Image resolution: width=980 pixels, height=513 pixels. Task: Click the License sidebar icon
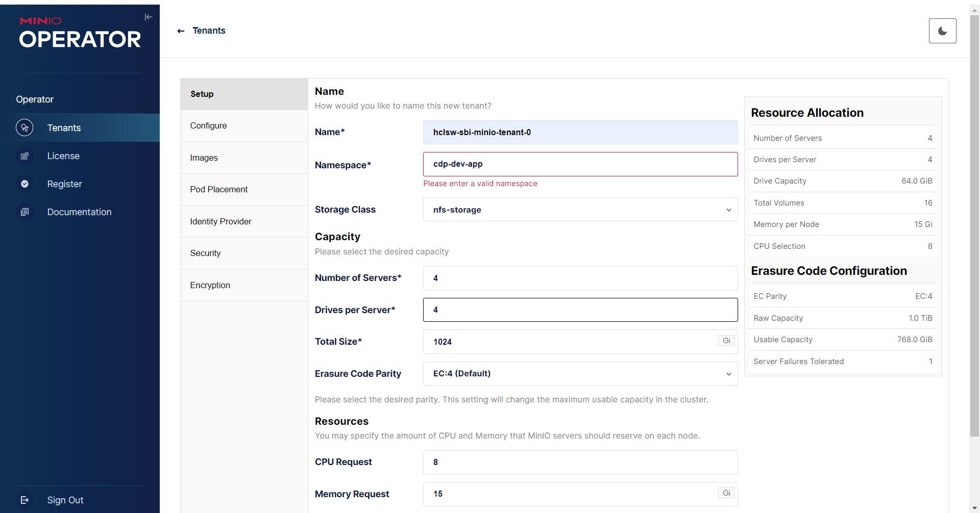tap(24, 156)
